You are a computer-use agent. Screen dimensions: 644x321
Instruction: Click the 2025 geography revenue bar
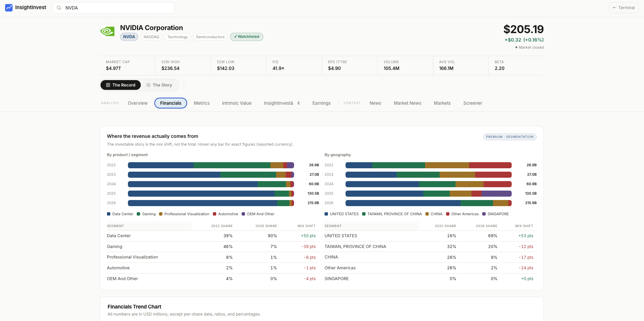pos(428,194)
